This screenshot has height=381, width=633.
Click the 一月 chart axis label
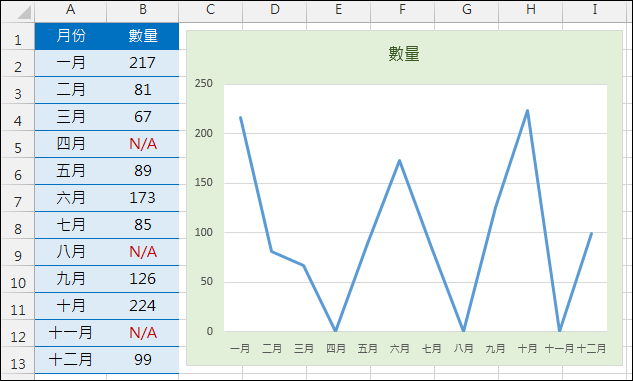click(240, 348)
